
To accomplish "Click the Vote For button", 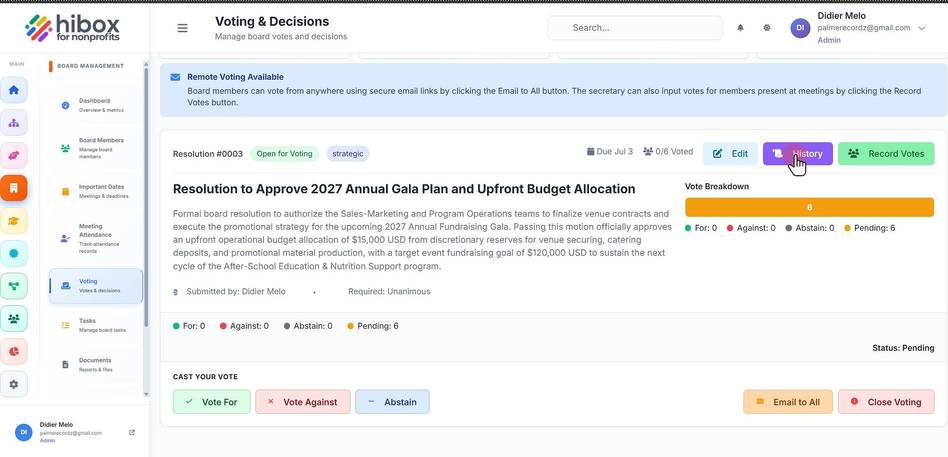I will (x=212, y=402).
